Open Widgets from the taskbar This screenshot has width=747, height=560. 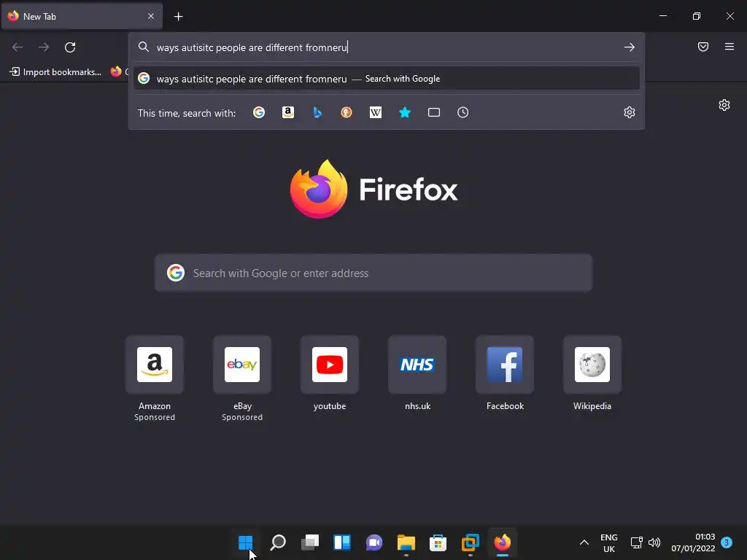tap(342, 542)
